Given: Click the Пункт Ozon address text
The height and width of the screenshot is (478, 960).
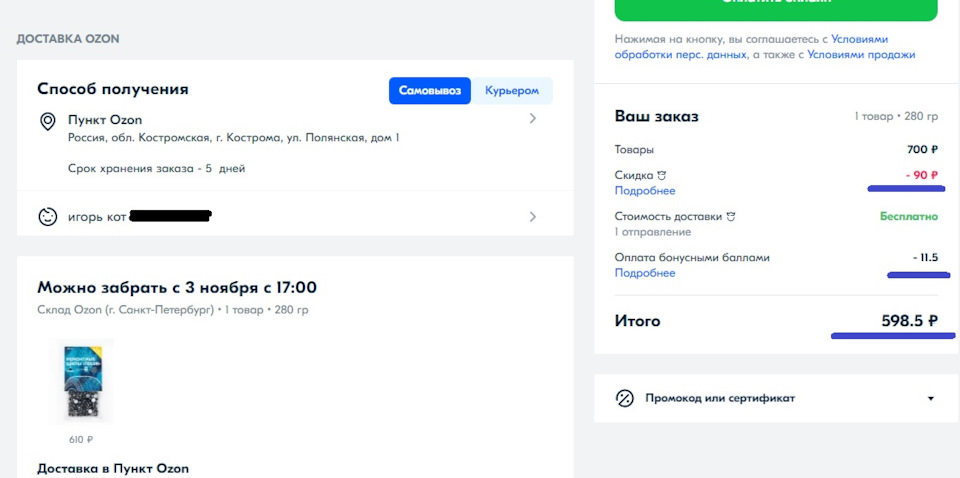Looking at the screenshot, I should pos(234,138).
